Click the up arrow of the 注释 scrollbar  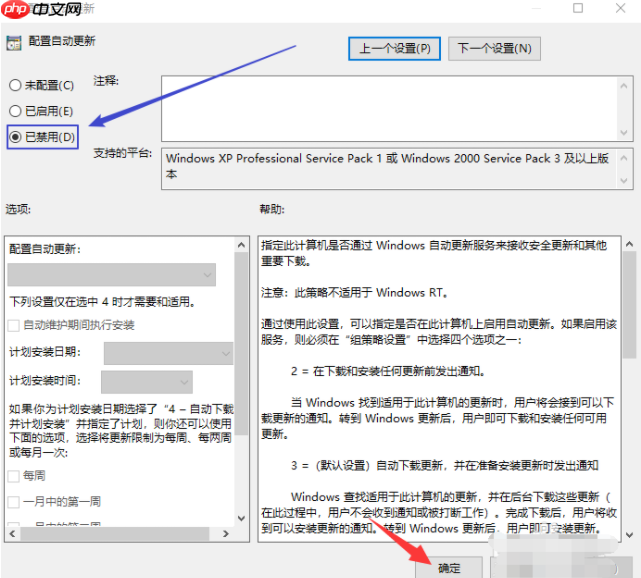coord(624,86)
